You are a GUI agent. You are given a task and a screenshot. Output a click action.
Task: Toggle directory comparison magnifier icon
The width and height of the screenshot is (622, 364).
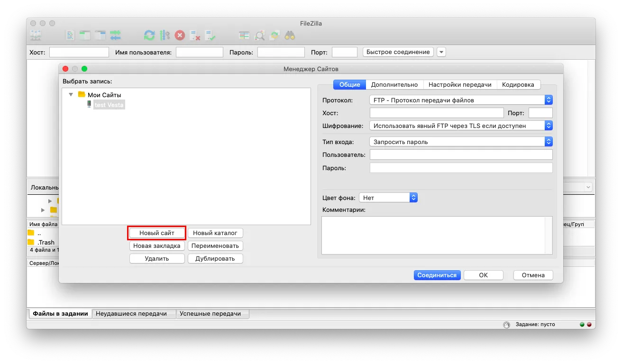260,35
